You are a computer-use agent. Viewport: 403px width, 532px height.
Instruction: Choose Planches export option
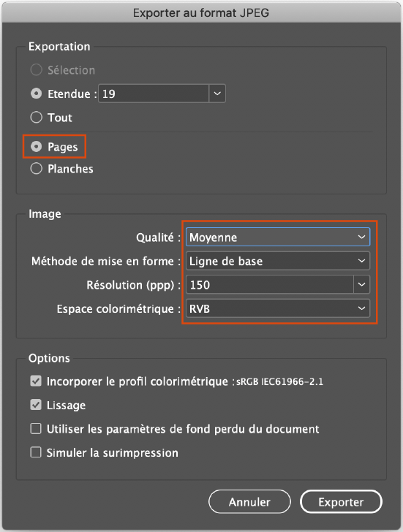point(36,169)
